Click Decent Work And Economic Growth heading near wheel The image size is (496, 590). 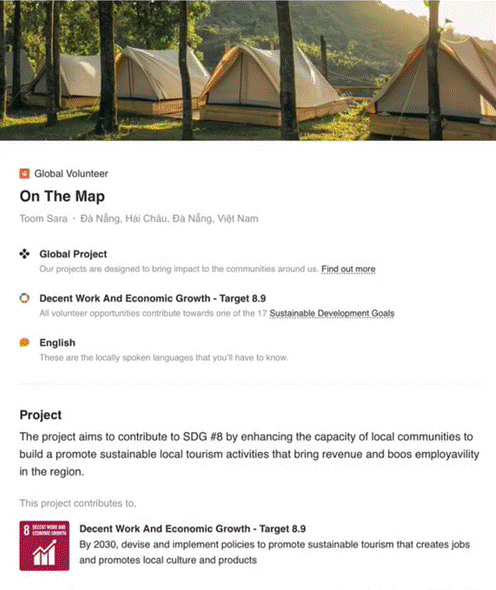(152, 298)
